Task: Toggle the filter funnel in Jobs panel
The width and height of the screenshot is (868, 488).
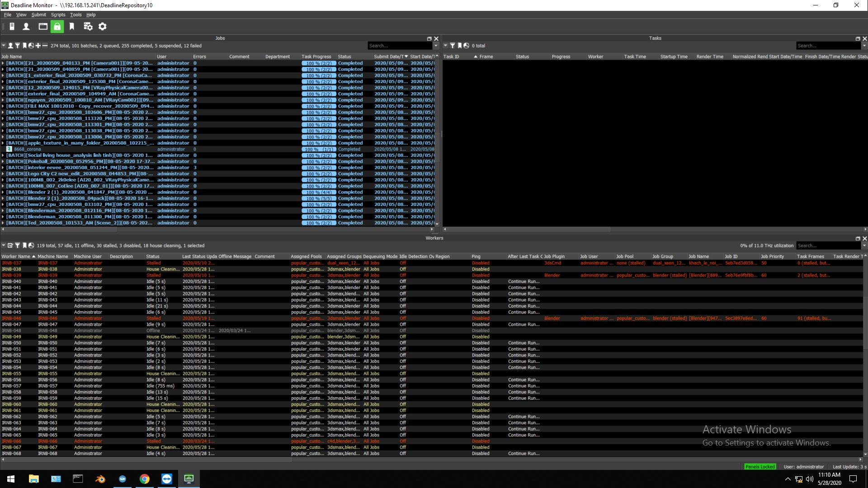Action: (x=17, y=46)
